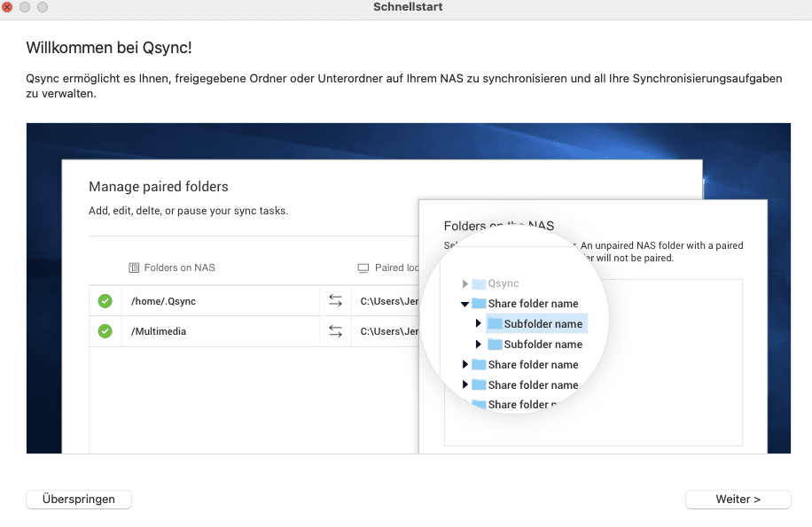Click the greyed Qsync folder icon

[x=479, y=283]
